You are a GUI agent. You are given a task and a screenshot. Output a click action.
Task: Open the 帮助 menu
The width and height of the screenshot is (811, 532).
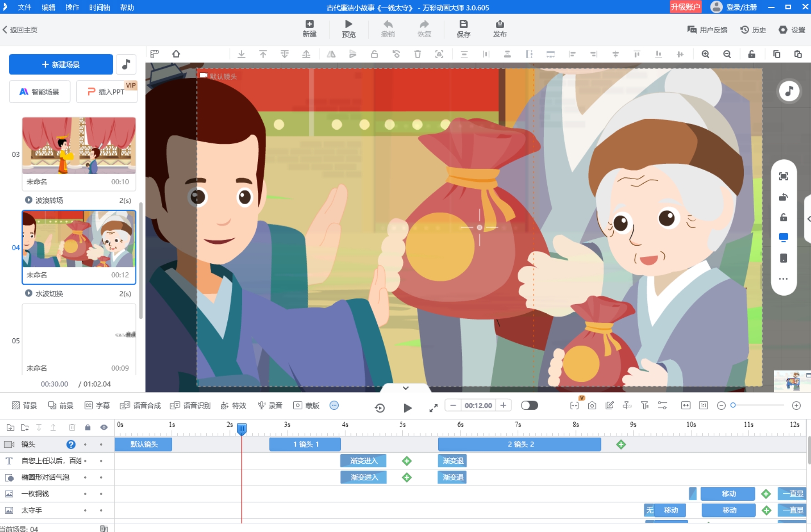click(127, 7)
